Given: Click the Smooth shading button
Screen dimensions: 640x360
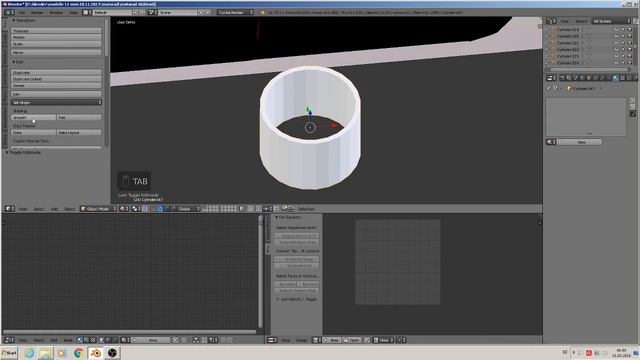Looking at the screenshot, I should (x=33, y=118).
